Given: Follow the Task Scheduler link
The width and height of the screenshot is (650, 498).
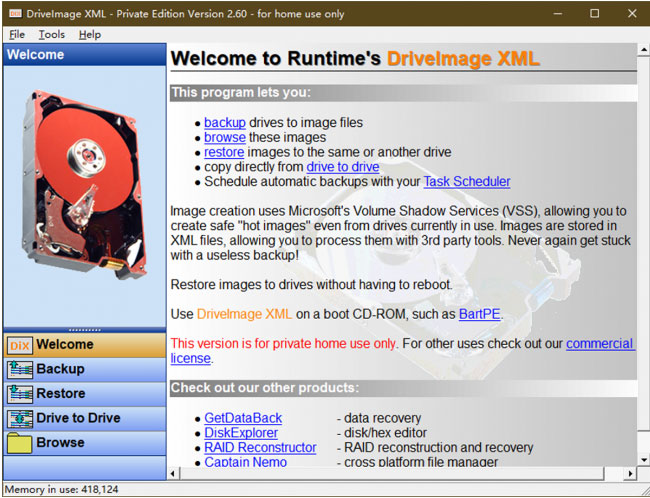Looking at the screenshot, I should click(467, 182).
